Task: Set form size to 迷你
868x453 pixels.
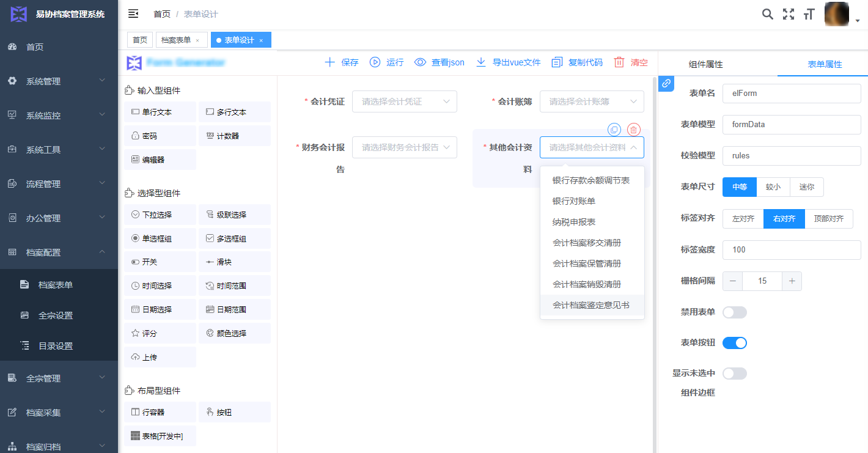Action: tap(807, 187)
